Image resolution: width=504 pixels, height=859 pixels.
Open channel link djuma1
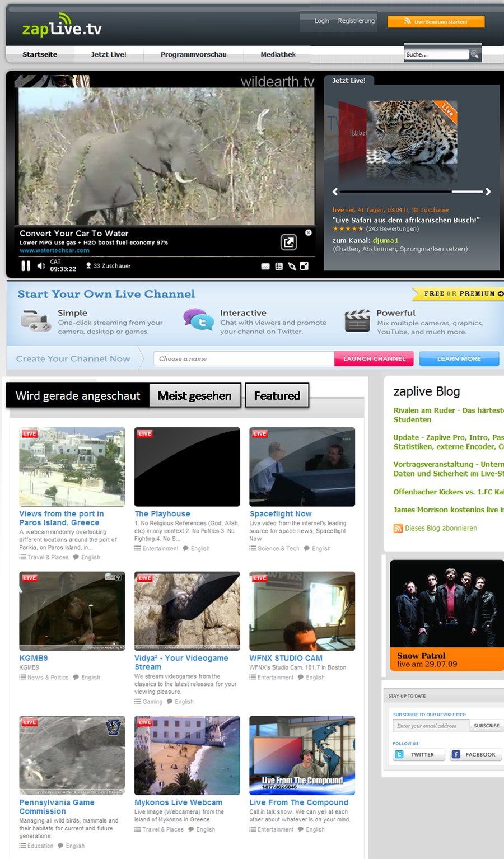click(x=386, y=241)
